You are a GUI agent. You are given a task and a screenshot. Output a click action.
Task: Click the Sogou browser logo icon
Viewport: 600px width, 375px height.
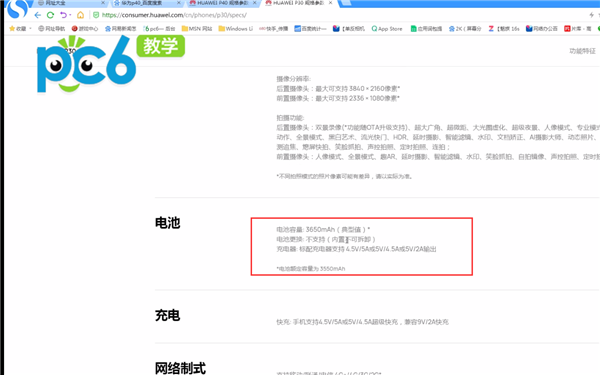pos(17,8)
